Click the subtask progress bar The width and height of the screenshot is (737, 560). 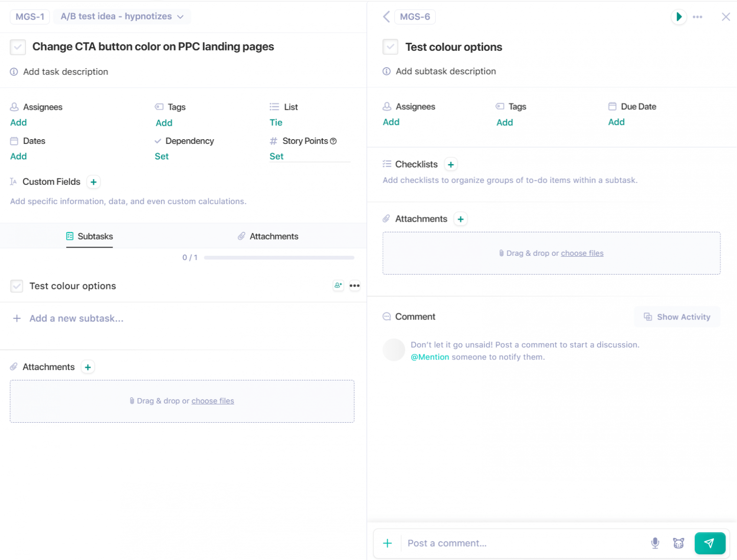point(279,258)
